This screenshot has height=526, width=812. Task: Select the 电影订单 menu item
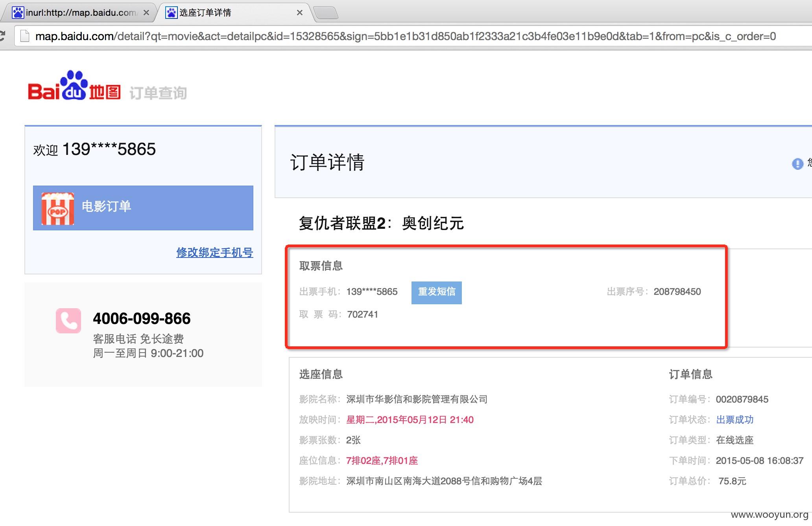click(143, 208)
